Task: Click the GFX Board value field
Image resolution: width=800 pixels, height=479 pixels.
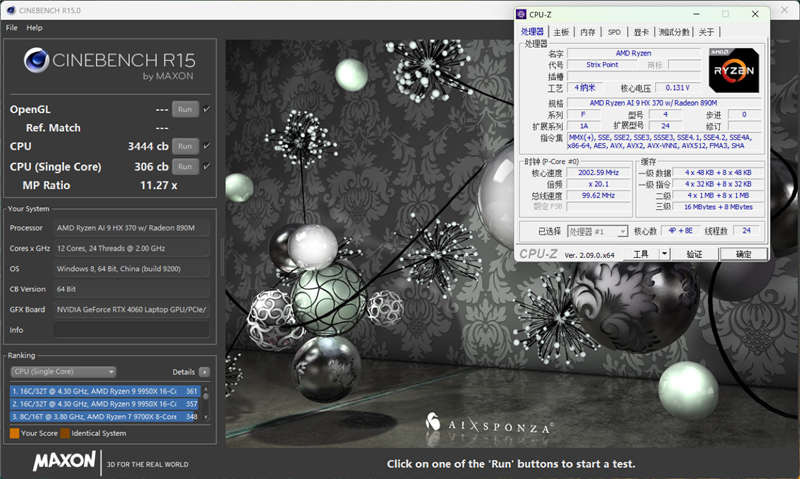Action: (x=132, y=309)
